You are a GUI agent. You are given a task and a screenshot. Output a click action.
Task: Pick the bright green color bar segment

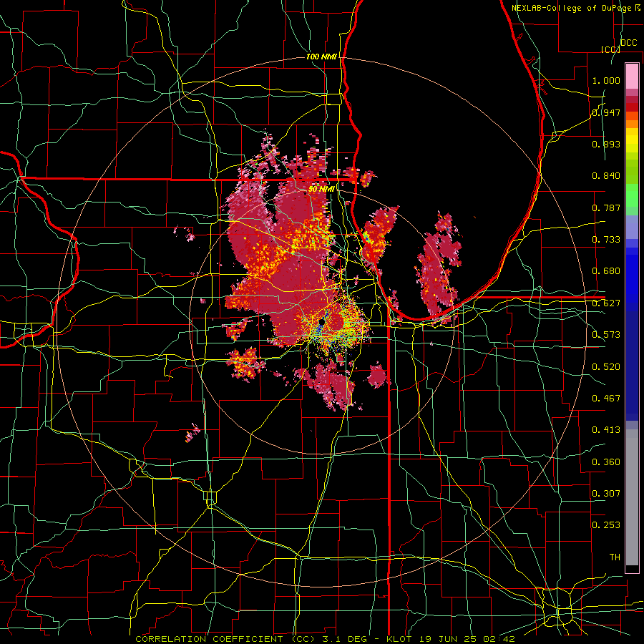632,195
